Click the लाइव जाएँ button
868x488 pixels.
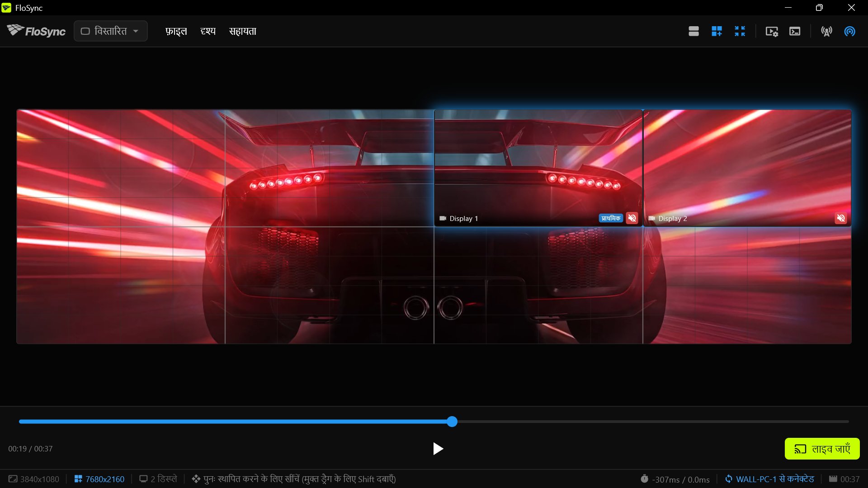click(822, 449)
